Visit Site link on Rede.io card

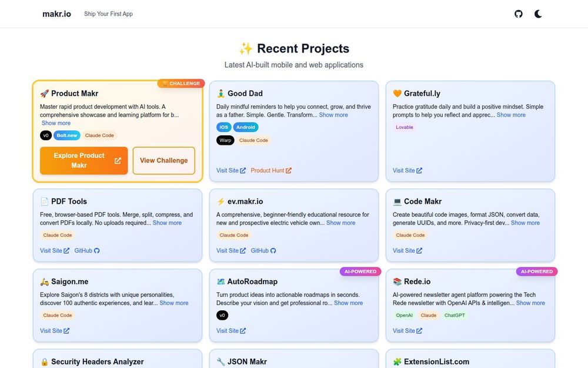[x=407, y=331]
